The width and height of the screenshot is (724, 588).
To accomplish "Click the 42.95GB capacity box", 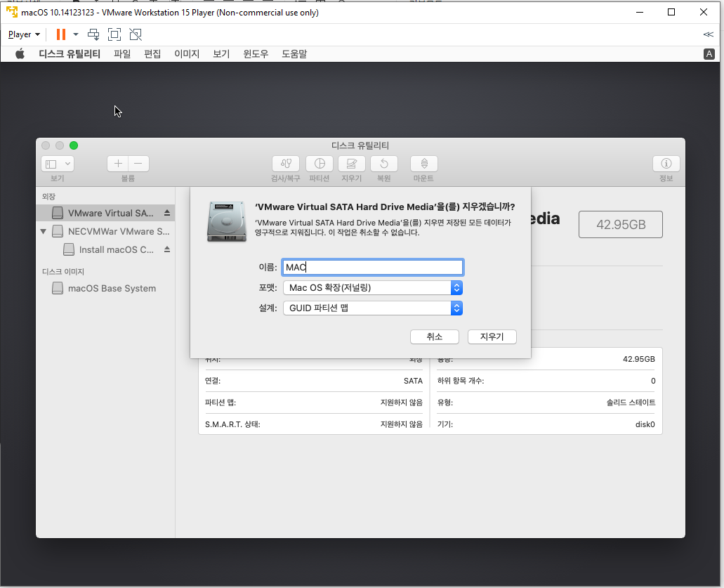I will 621,225.
